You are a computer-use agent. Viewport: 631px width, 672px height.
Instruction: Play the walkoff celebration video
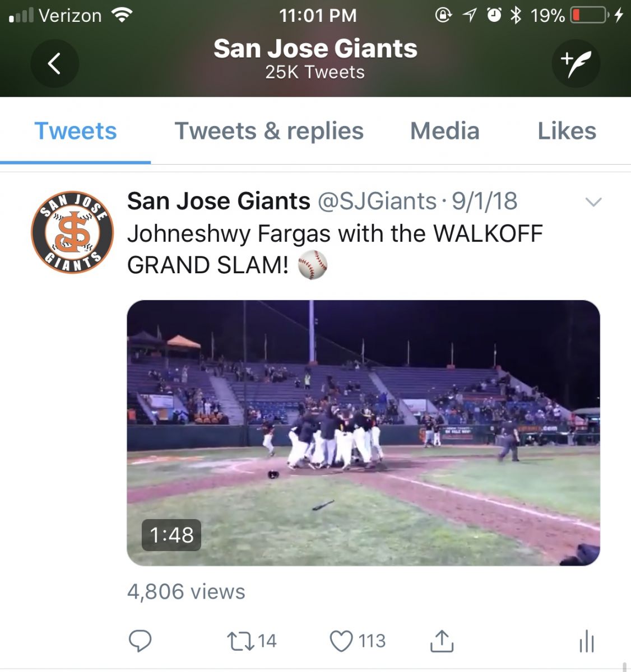click(x=364, y=433)
